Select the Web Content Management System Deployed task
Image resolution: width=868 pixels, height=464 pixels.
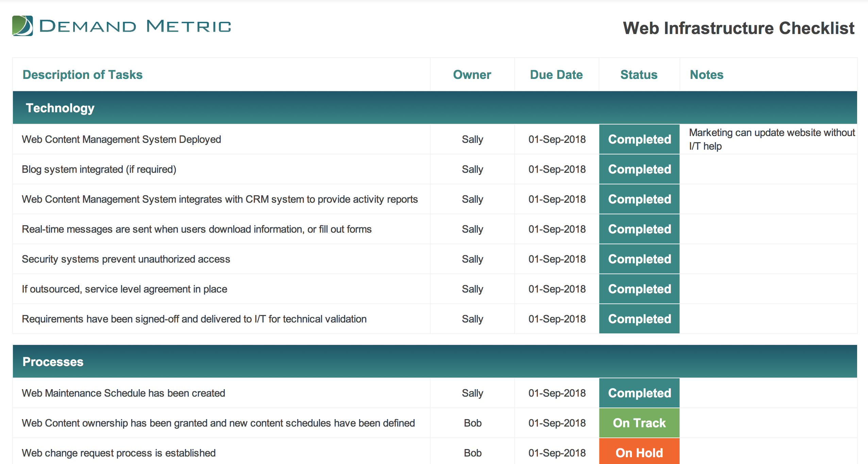point(121,139)
